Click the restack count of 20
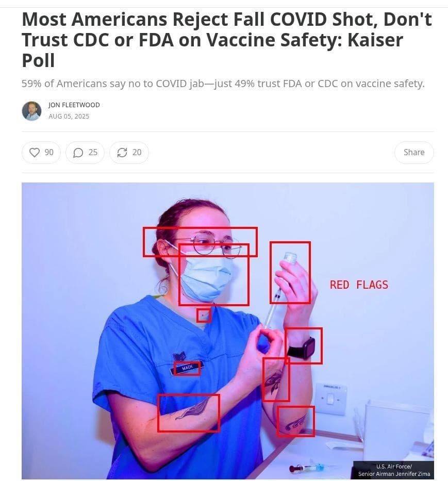Viewport: 448px width, 481px height. click(x=137, y=153)
